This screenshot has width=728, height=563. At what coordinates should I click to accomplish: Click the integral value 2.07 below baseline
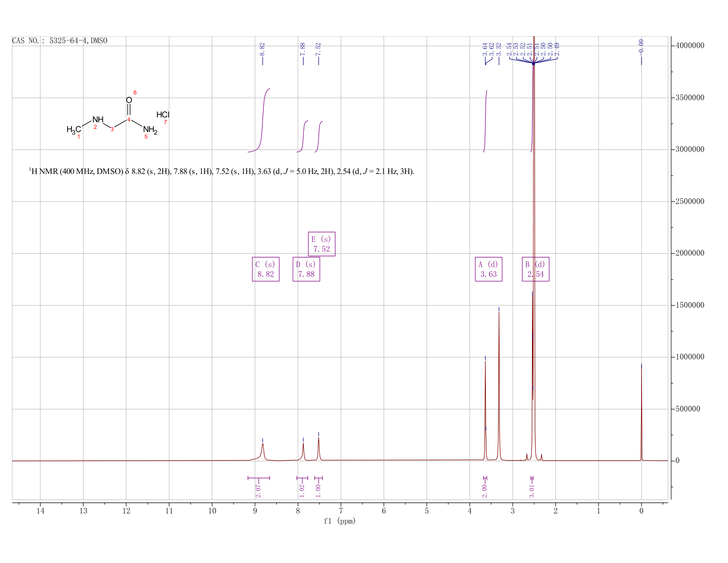pos(259,491)
